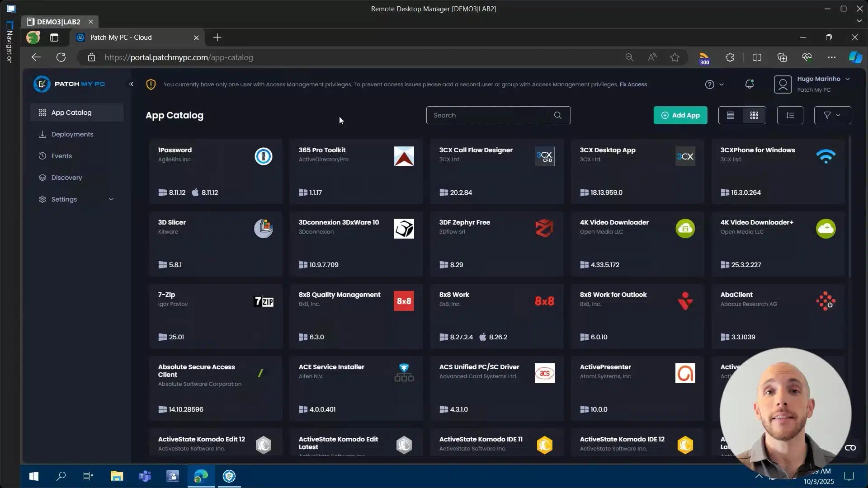Click into the catalog Search field
Screen dimensions: 868x488
(x=485, y=115)
